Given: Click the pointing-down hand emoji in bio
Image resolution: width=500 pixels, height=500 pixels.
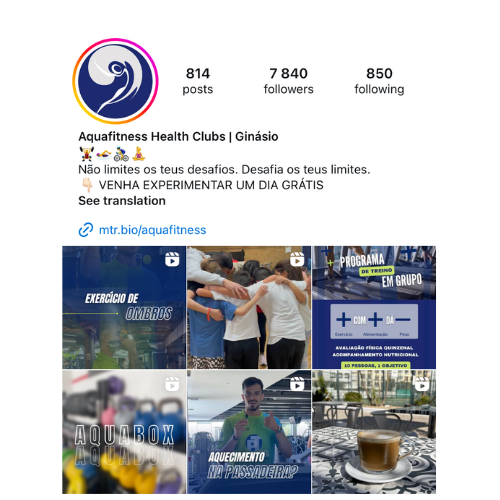Looking at the screenshot, I should tap(87, 185).
